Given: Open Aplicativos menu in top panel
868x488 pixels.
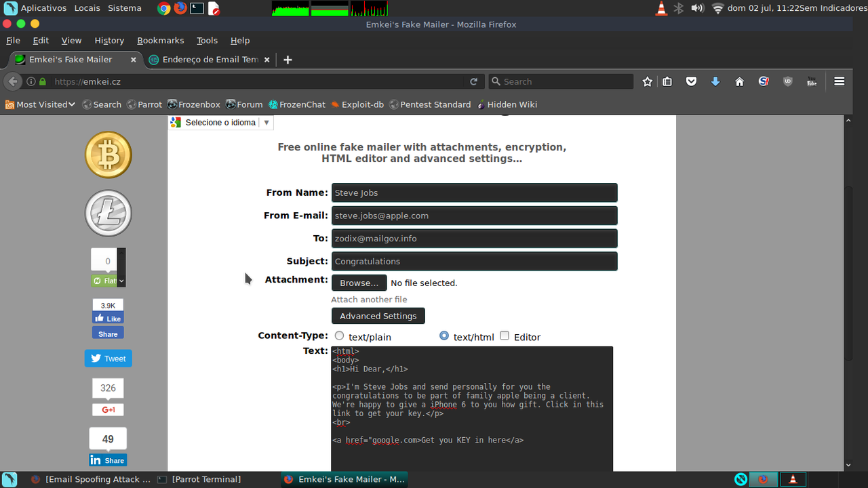Looking at the screenshot, I should click(43, 8).
